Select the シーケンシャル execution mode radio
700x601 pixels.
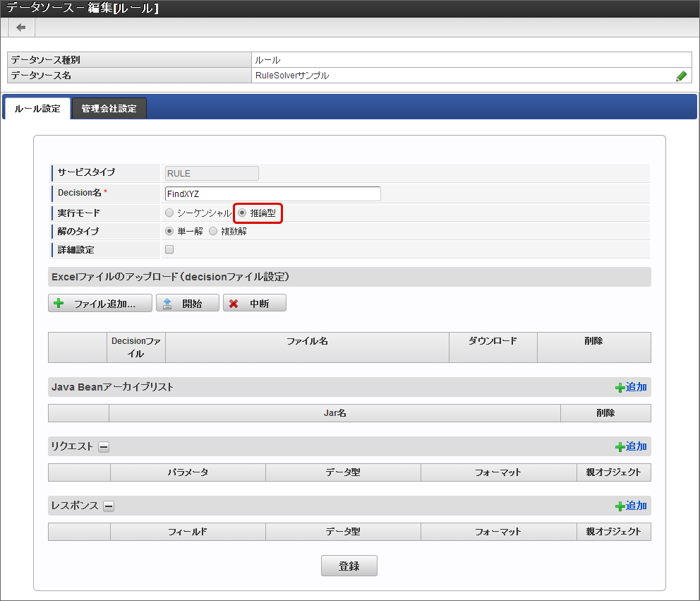coord(169,213)
